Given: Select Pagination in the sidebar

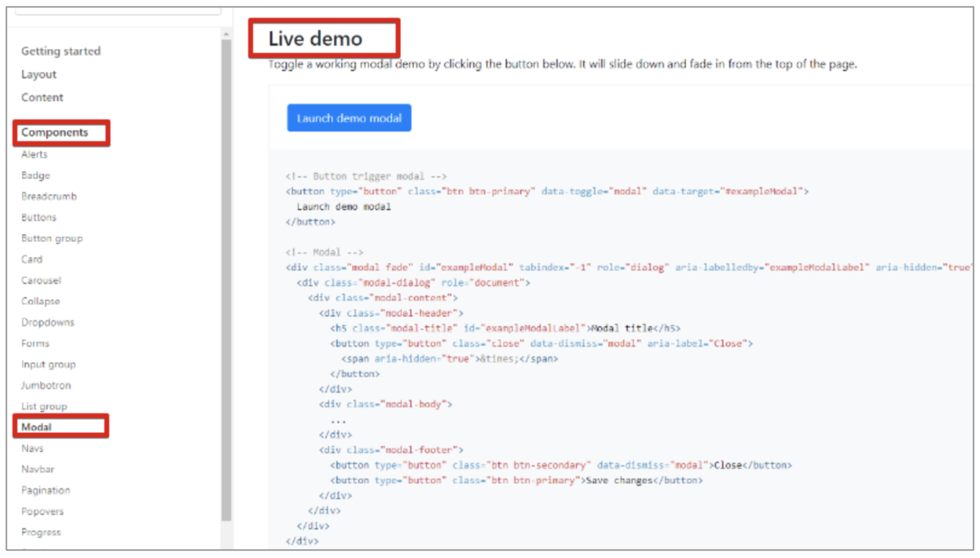Looking at the screenshot, I should click(46, 490).
